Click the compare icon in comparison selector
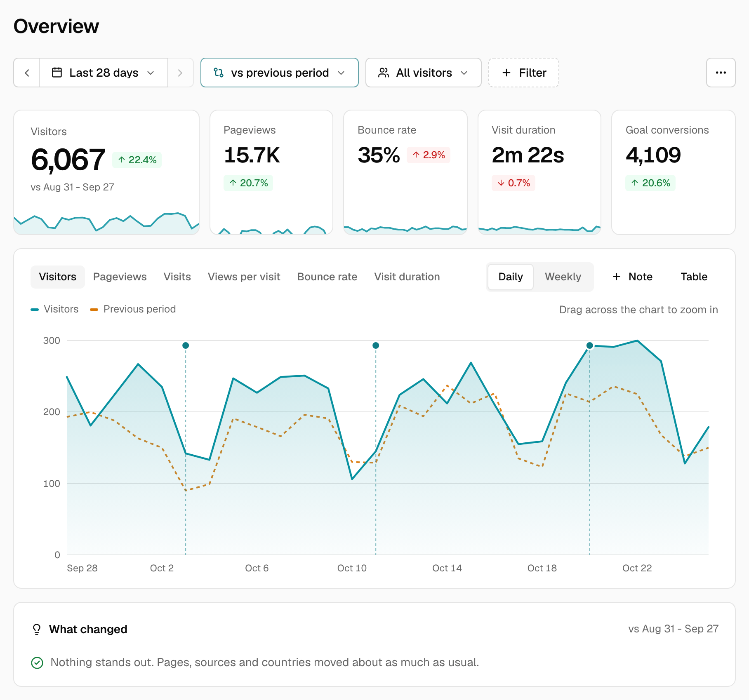This screenshot has width=749, height=700. point(219,73)
